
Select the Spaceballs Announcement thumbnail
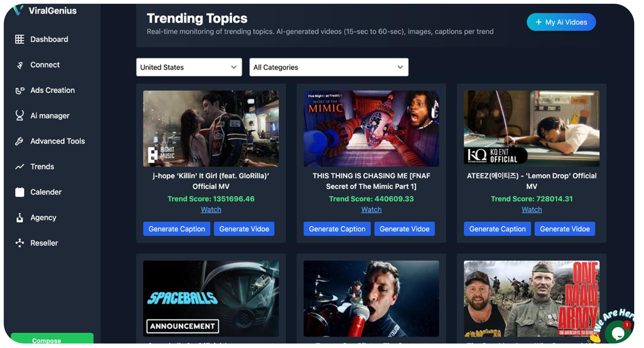[x=211, y=298]
